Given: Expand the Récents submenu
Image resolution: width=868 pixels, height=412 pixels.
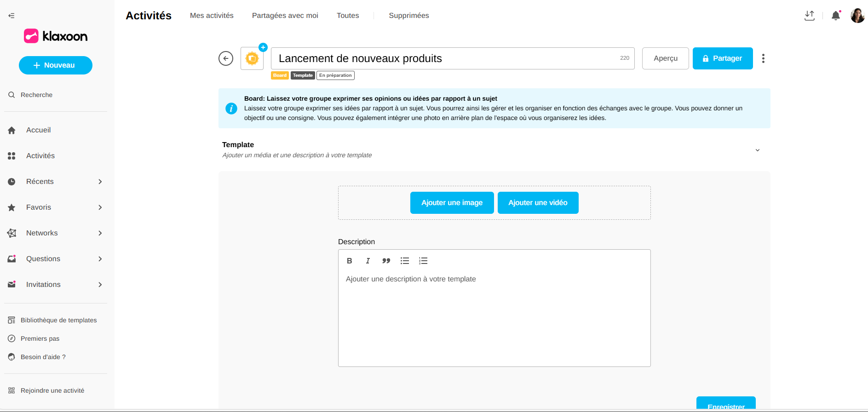Looking at the screenshot, I should click(x=100, y=182).
